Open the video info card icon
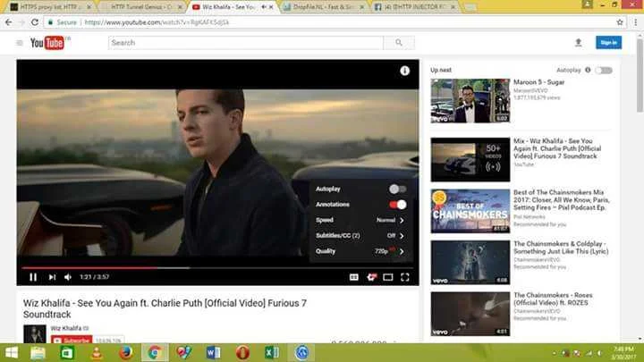 tap(404, 71)
